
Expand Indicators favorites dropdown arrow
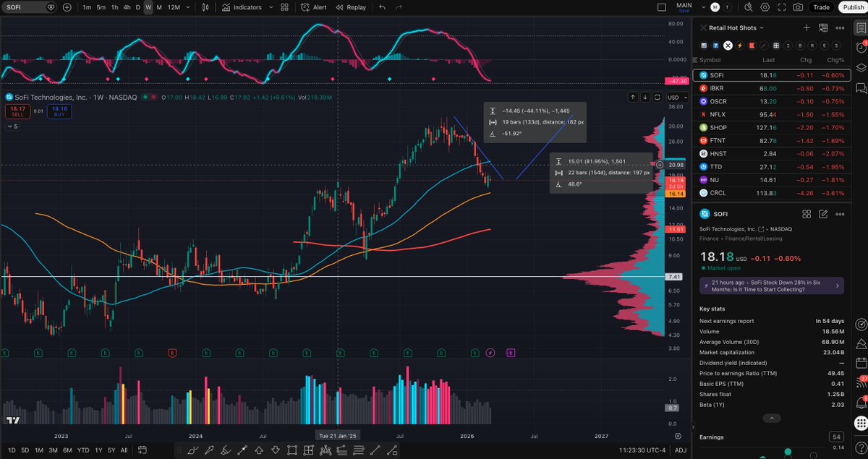[270, 7]
